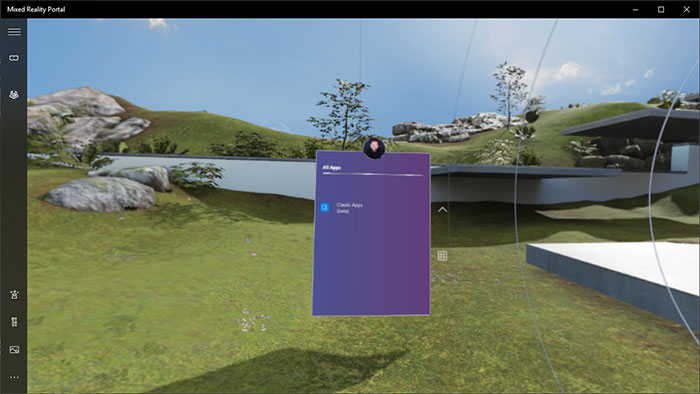
Task: Open the controller setup icon
Action: [x=14, y=322]
